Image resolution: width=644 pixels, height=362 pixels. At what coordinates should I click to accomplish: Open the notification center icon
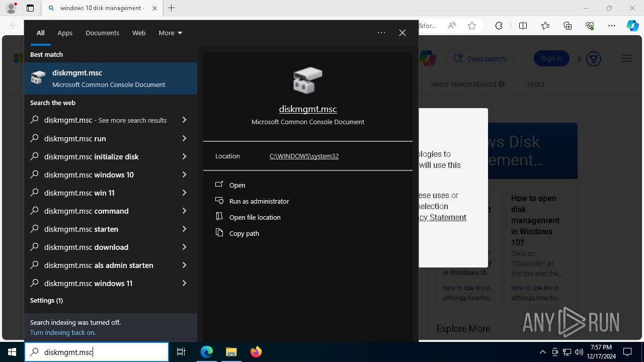(x=627, y=352)
